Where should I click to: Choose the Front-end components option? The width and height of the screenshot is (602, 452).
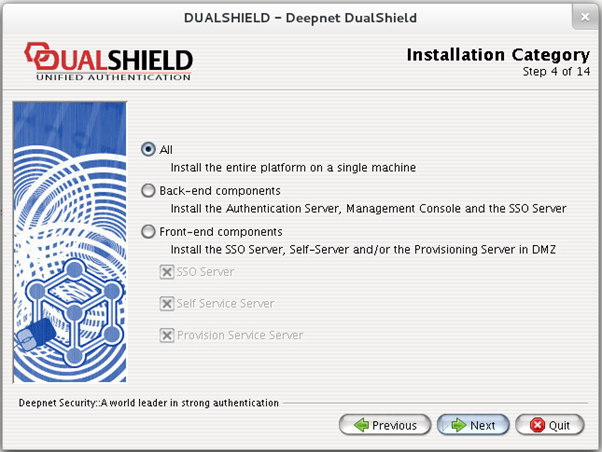(148, 232)
